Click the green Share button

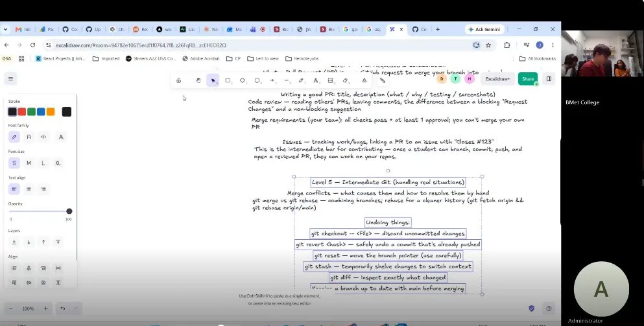(x=528, y=79)
